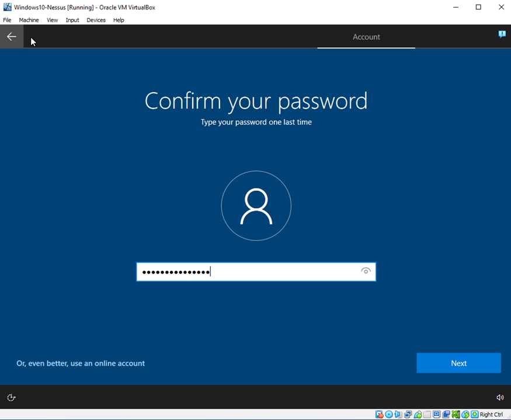Click the audio status icon in VirtualBox
Viewport: 511px width, 420px height.
398,415
